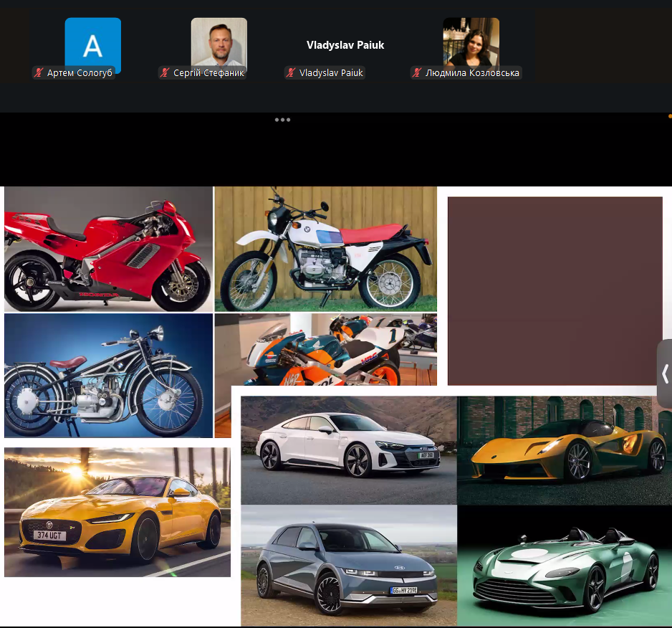
Task: Click the muted microphone icon beside Сергій Стефаник
Action: click(165, 73)
